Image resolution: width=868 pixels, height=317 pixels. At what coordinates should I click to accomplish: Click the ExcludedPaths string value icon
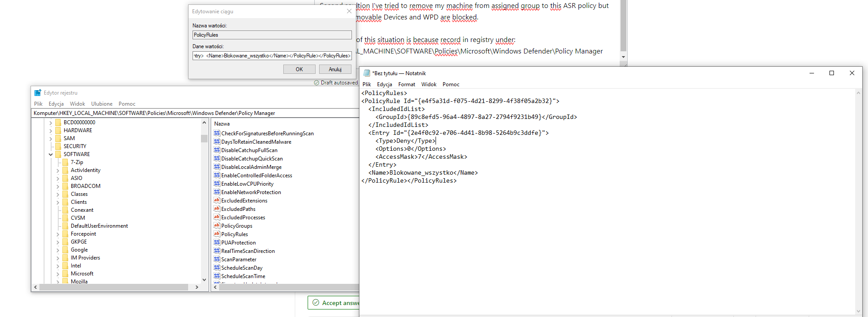(x=217, y=209)
